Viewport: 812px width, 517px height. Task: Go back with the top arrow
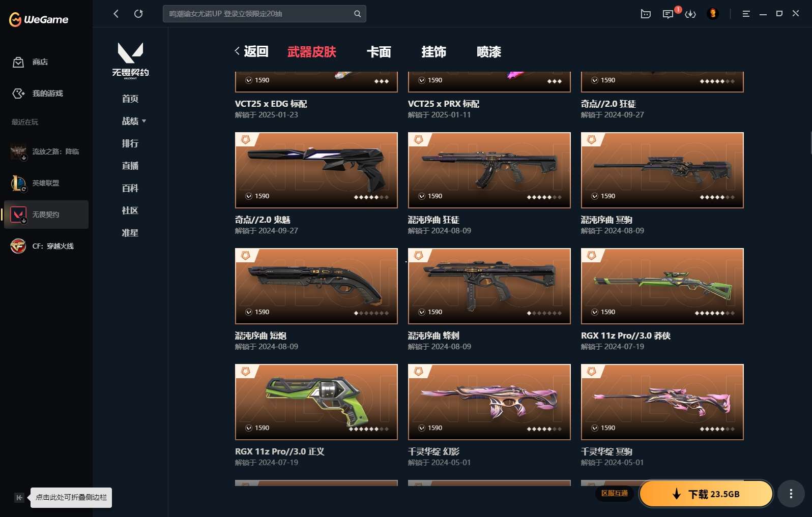click(116, 14)
